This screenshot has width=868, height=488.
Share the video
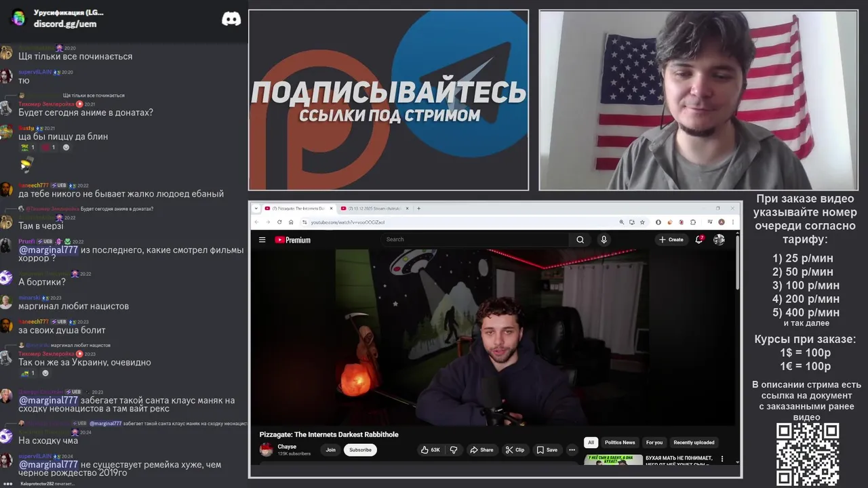click(481, 450)
